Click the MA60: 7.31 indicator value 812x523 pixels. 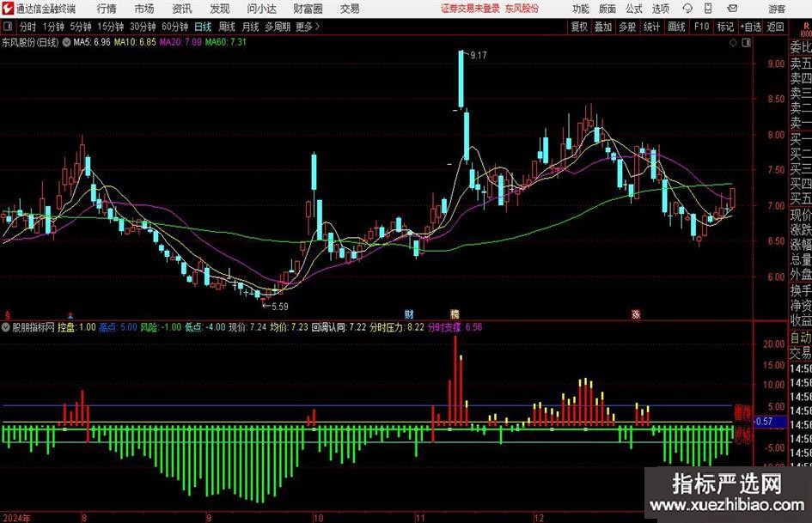[226, 42]
